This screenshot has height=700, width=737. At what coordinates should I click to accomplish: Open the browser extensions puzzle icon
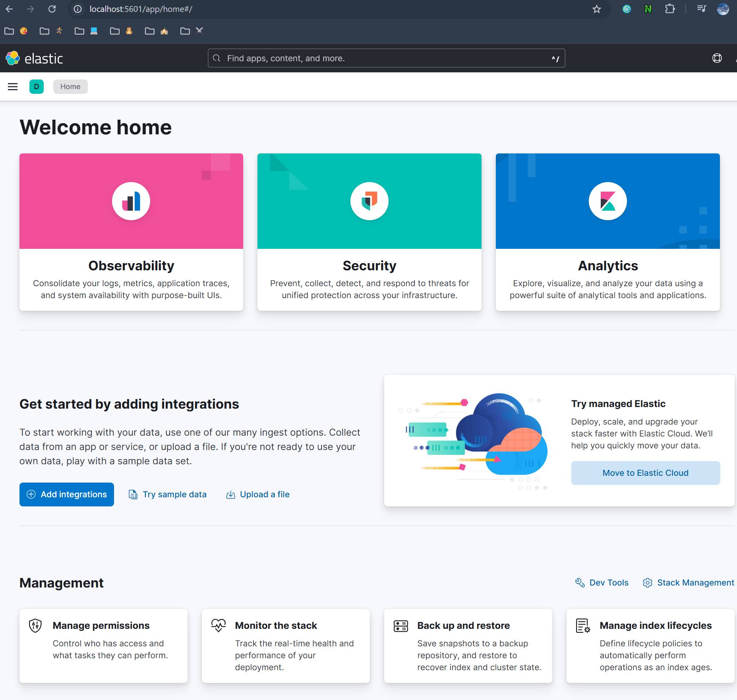click(670, 9)
